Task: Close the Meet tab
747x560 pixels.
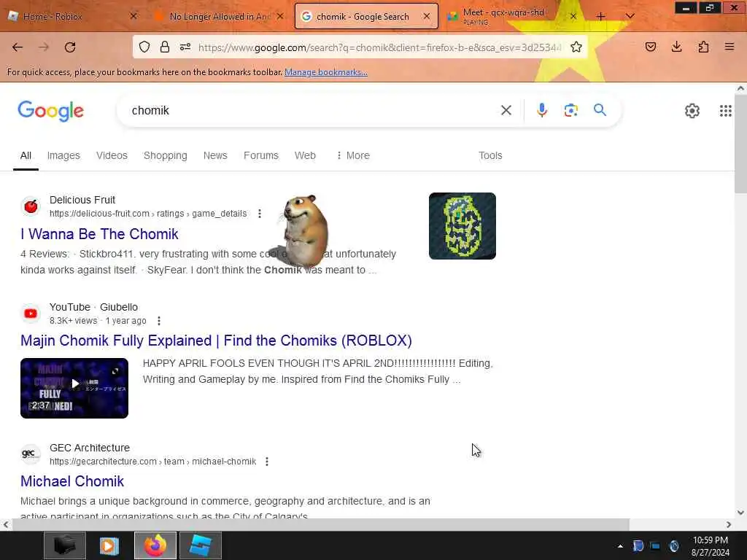Action: (x=573, y=17)
